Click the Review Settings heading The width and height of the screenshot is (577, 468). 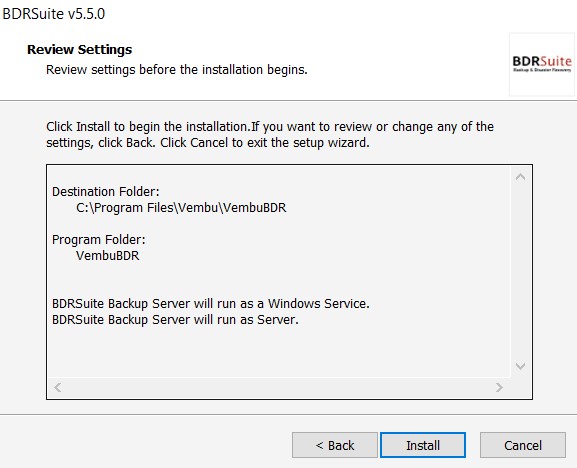tap(79, 49)
